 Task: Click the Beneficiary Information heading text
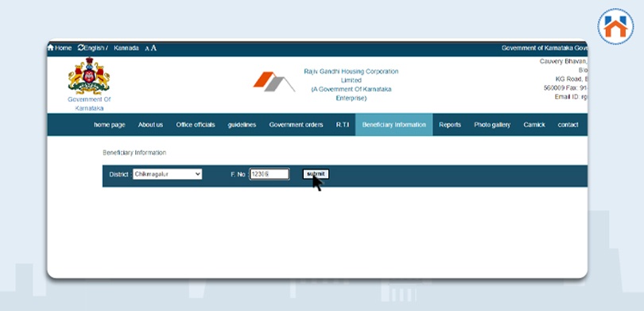pos(134,153)
